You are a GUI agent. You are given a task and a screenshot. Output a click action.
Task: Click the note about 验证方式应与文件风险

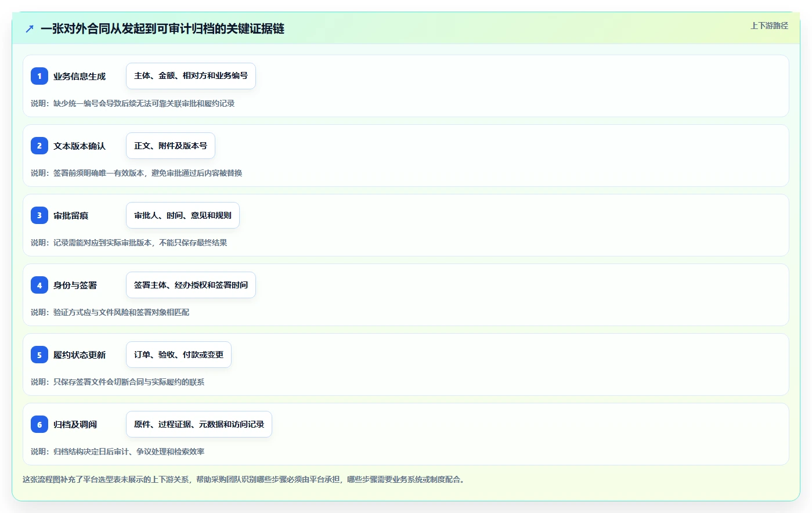click(x=110, y=312)
